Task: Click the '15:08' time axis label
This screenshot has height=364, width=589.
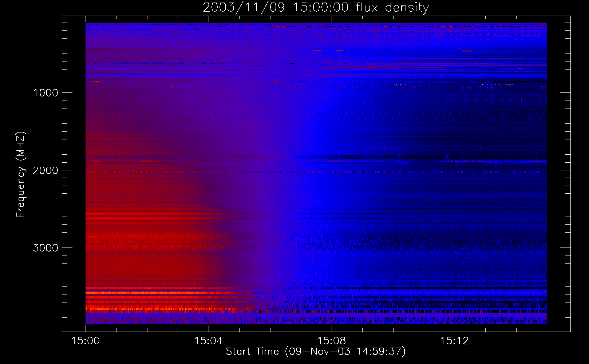Action: [332, 341]
